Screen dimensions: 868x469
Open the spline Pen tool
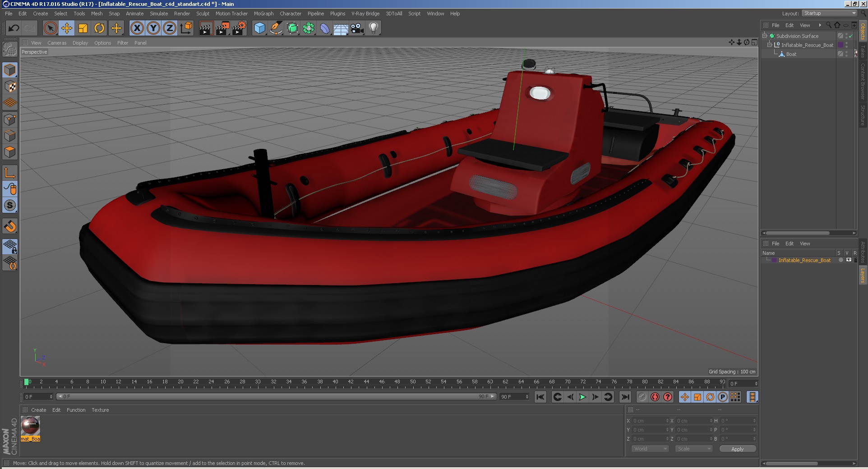[x=276, y=28]
